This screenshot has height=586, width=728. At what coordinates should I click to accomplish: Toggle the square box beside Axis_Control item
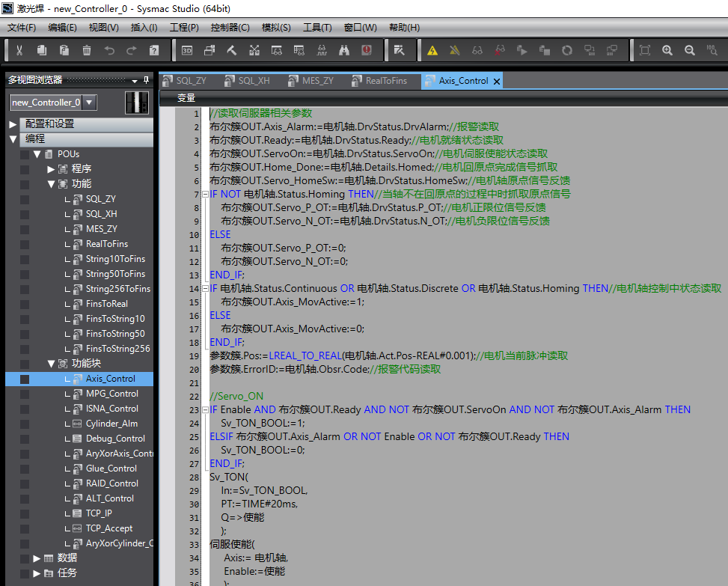pyautogui.click(x=25, y=379)
